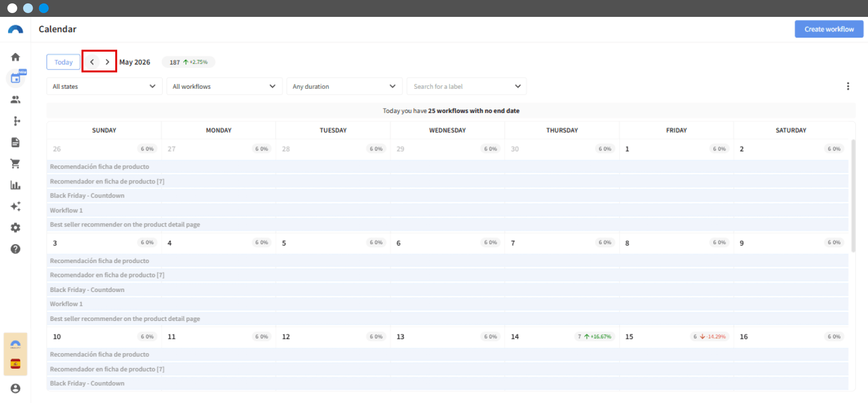Open Workflow 1 in the week of May 3

448,304
